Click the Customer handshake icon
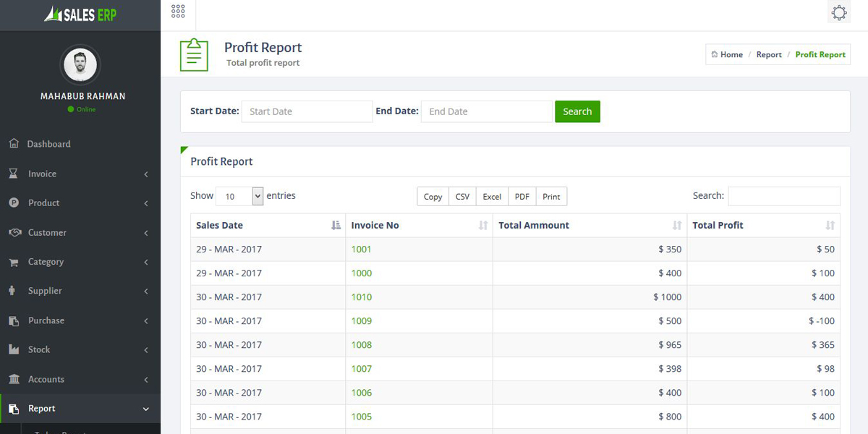This screenshot has width=868, height=434. (x=14, y=232)
